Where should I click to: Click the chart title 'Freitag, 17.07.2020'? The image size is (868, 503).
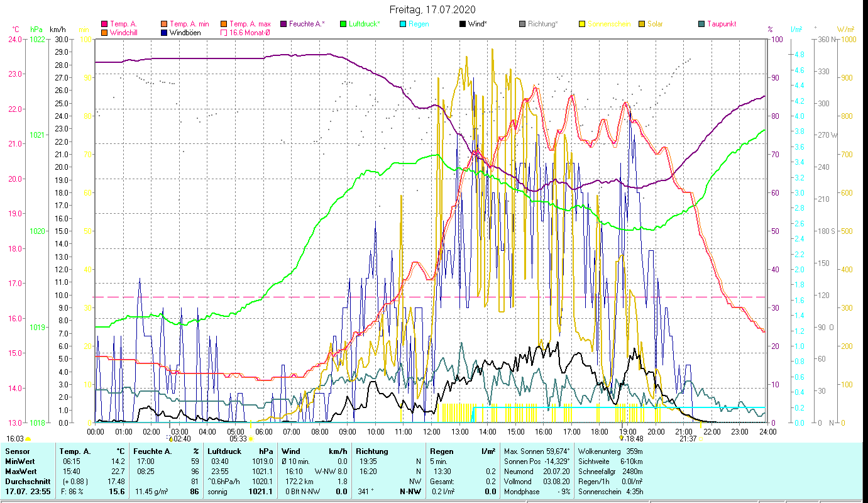tap(432, 9)
